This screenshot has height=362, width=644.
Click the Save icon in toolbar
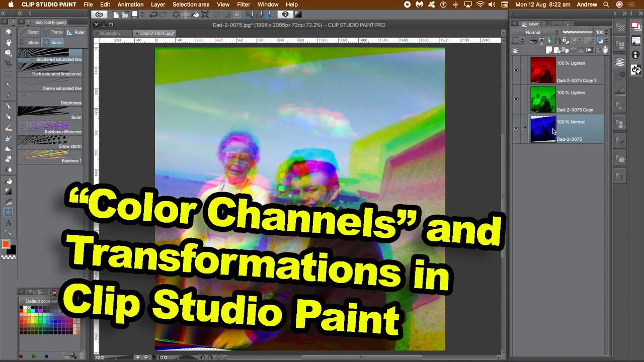tap(134, 15)
